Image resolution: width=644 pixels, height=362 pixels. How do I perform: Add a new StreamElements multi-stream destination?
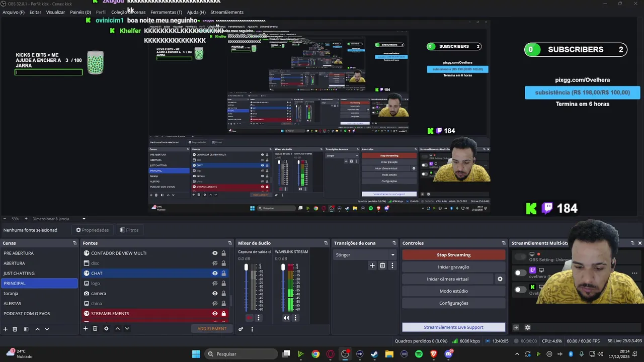click(x=516, y=327)
